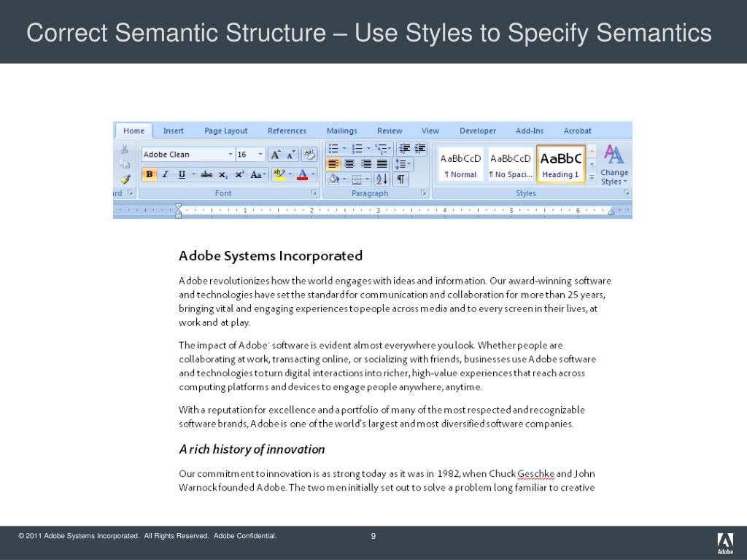Increase the paragraph indent
747x560 pixels.
tap(419, 149)
